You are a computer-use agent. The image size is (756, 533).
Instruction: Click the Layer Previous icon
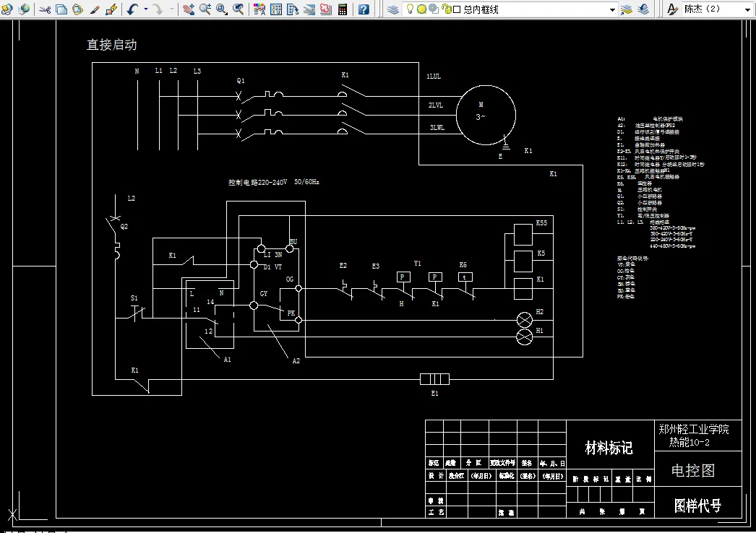click(644, 9)
